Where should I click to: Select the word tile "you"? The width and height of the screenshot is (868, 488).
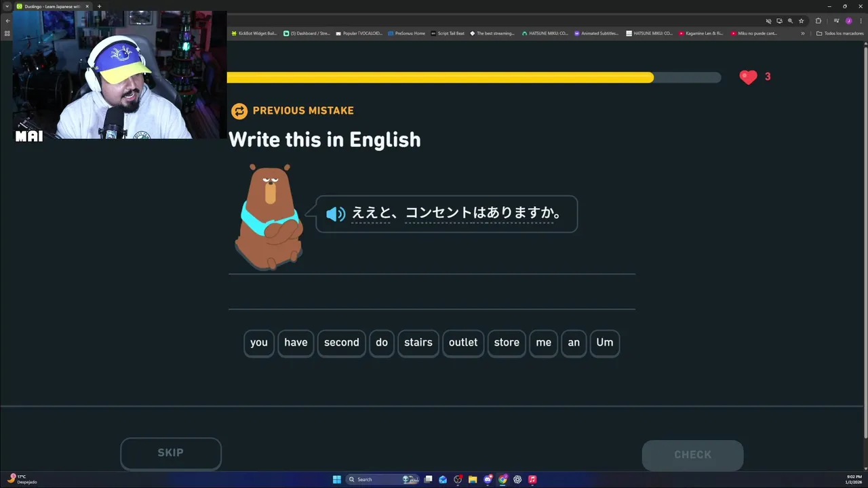[259, 343]
